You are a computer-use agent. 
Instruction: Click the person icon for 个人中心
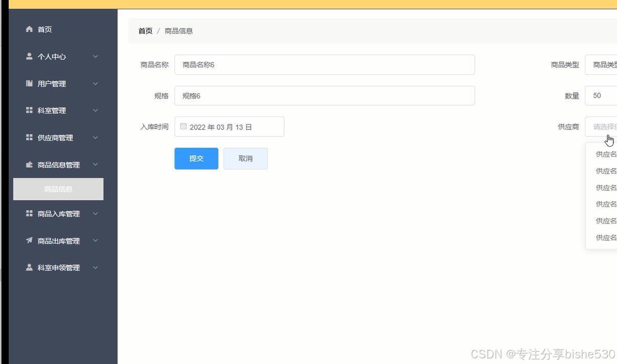pyautogui.click(x=29, y=56)
